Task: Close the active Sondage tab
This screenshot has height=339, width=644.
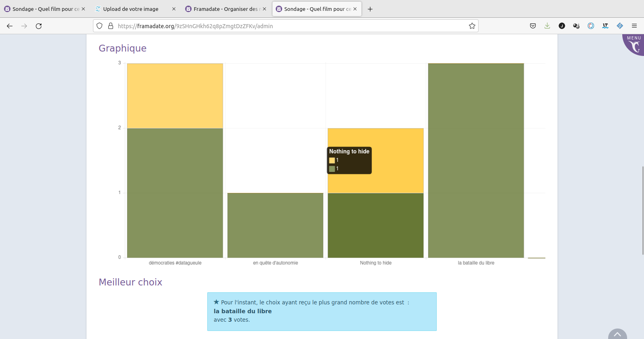Action: (355, 9)
